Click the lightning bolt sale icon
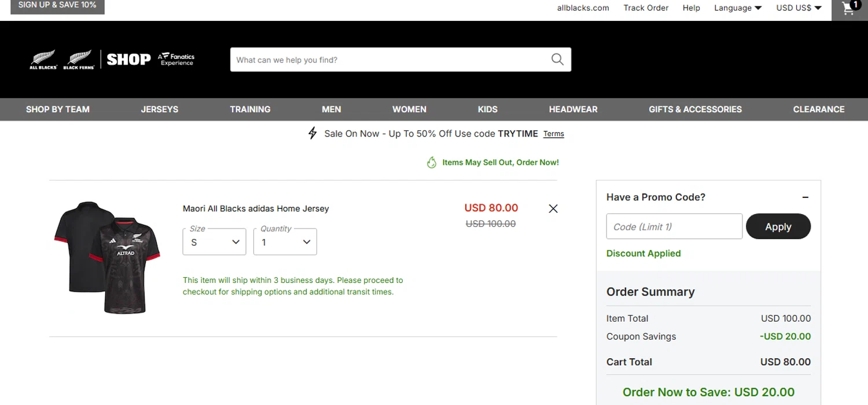This screenshot has height=405, width=868. pos(312,134)
